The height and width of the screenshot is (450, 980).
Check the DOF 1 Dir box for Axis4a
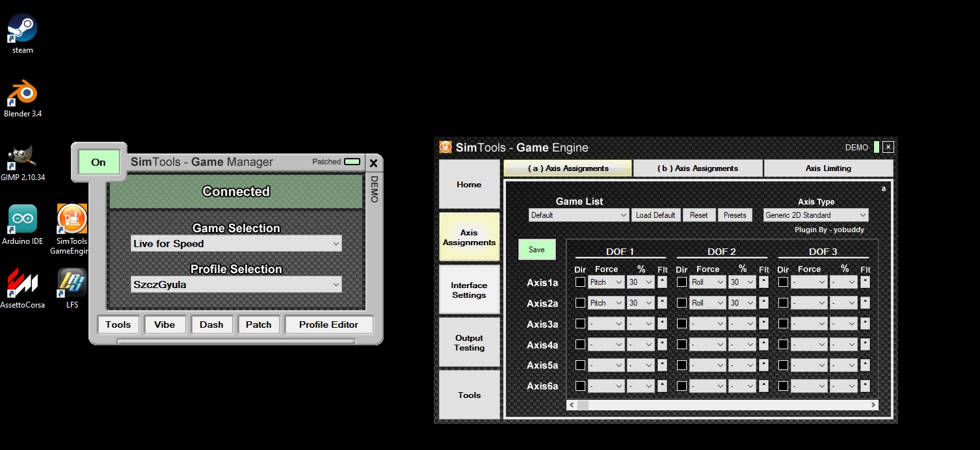580,345
